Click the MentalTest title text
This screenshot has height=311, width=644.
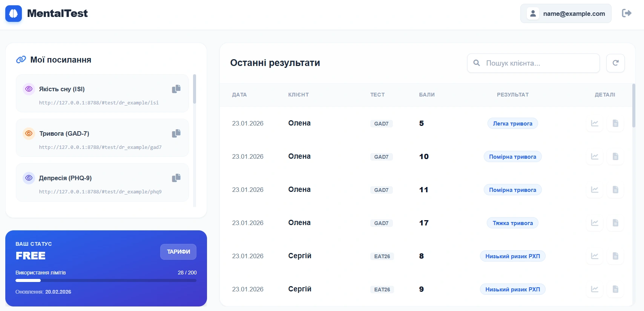(x=57, y=14)
